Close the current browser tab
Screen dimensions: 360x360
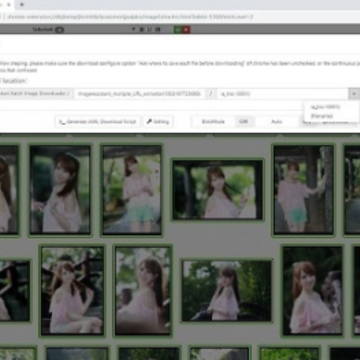(9, 5)
